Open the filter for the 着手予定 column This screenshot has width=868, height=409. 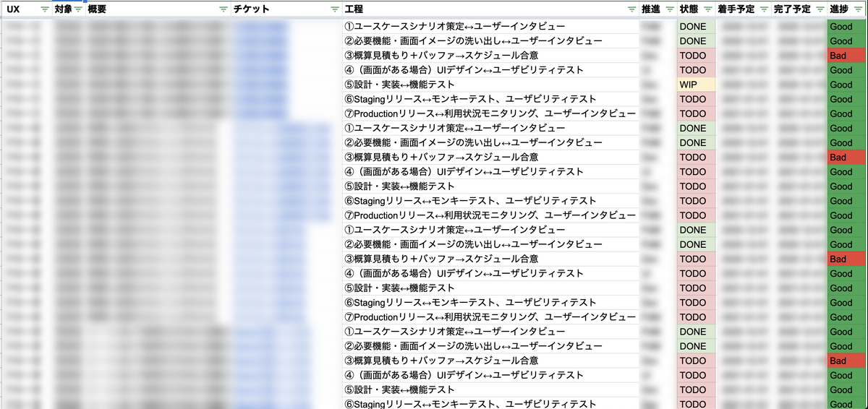[x=765, y=10]
